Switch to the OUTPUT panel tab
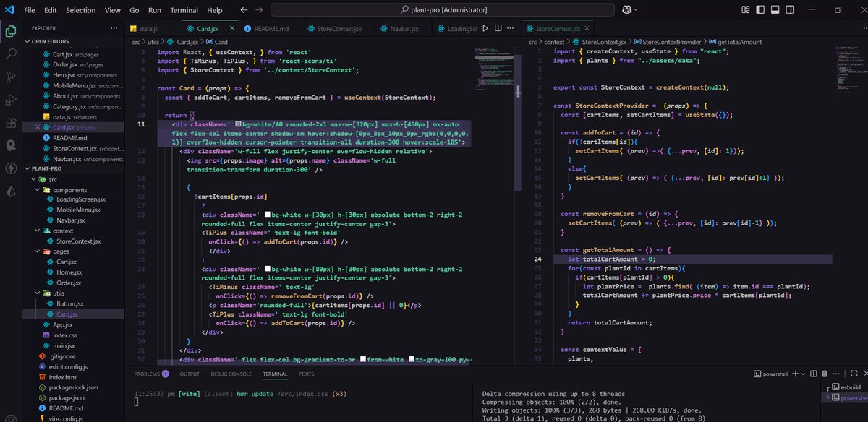This screenshot has width=868, height=422. 190,374
